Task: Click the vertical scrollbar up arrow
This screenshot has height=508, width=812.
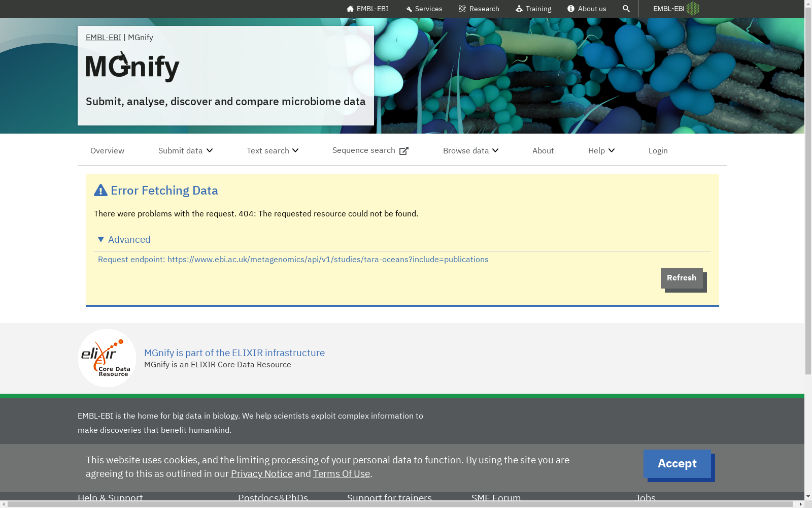Action: pos(808,4)
